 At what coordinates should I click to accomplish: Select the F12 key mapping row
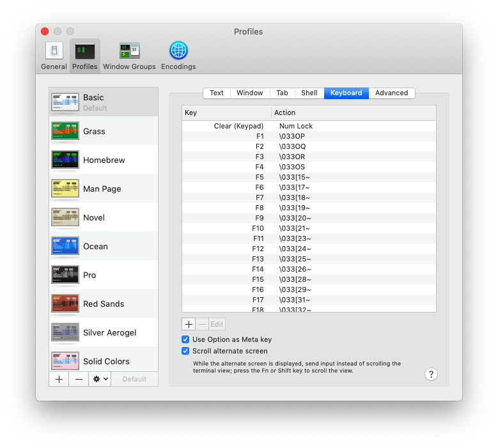(x=309, y=249)
